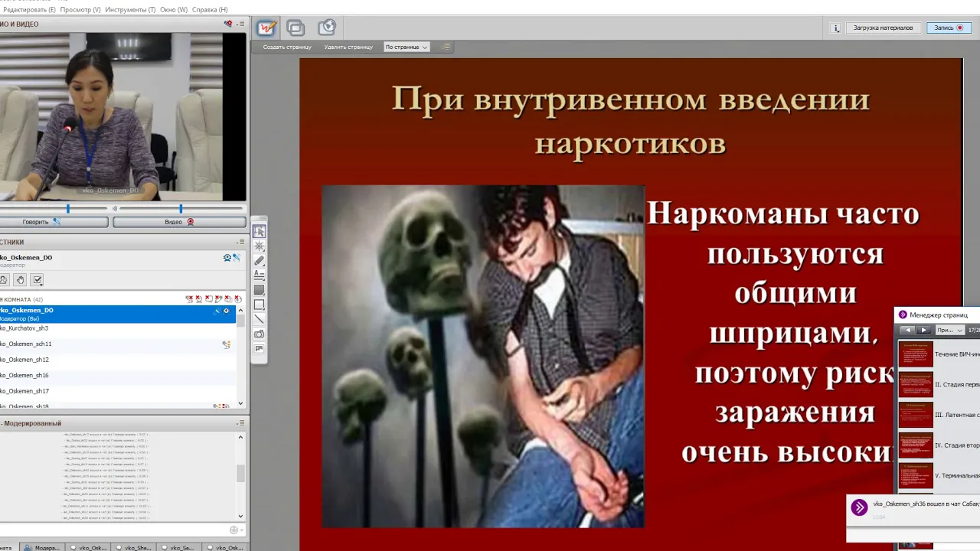Open audio and video panel options menu

coord(240,24)
